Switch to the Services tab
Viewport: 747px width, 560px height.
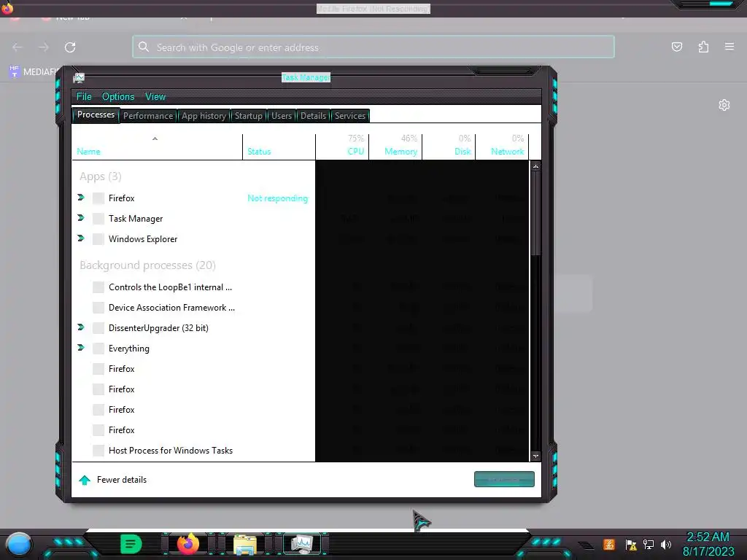pos(350,116)
